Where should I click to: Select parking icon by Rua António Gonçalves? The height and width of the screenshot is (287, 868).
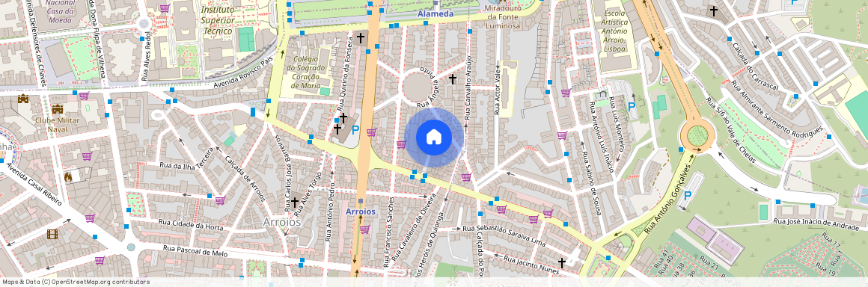[x=688, y=195]
